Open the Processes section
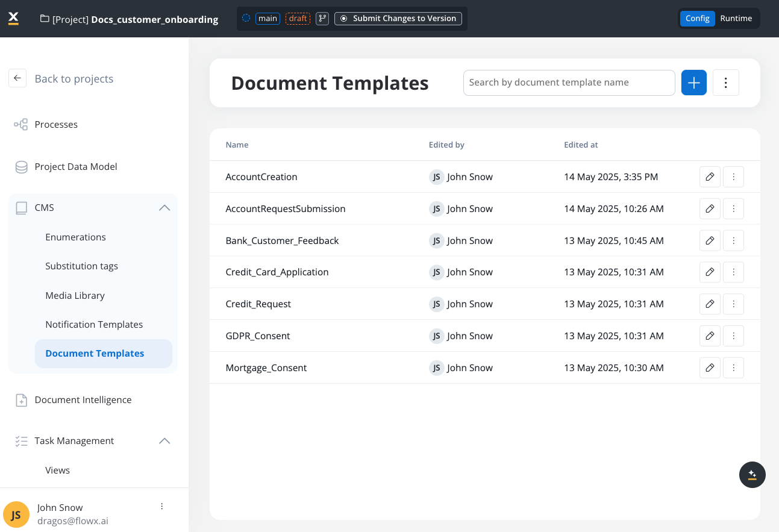Image resolution: width=779 pixels, height=532 pixels. [56, 125]
